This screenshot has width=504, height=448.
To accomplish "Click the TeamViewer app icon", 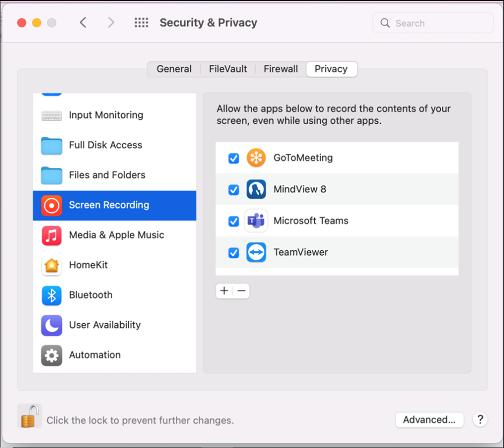I will [256, 252].
